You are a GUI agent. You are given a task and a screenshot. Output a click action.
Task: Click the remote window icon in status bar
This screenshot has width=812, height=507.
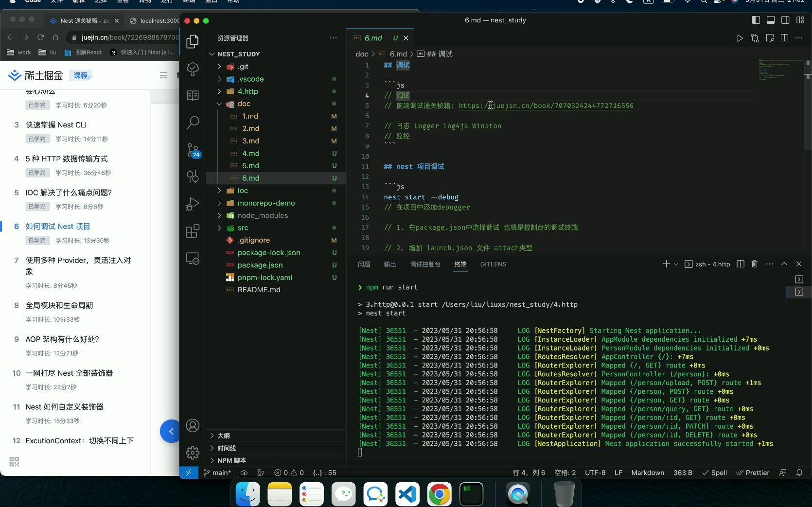point(189,472)
